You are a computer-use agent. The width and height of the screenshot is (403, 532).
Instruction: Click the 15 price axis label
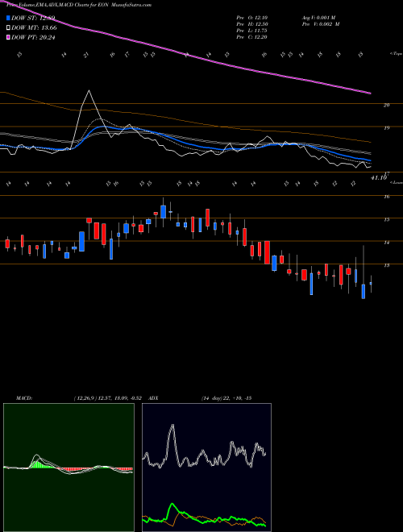[x=386, y=220]
